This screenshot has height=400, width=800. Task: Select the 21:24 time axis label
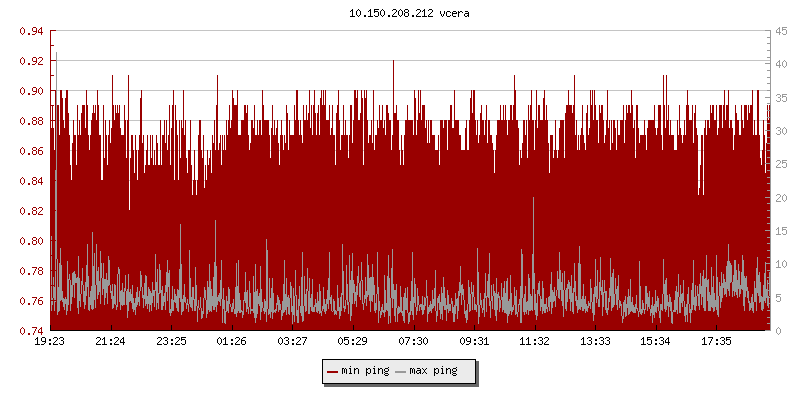point(111,342)
